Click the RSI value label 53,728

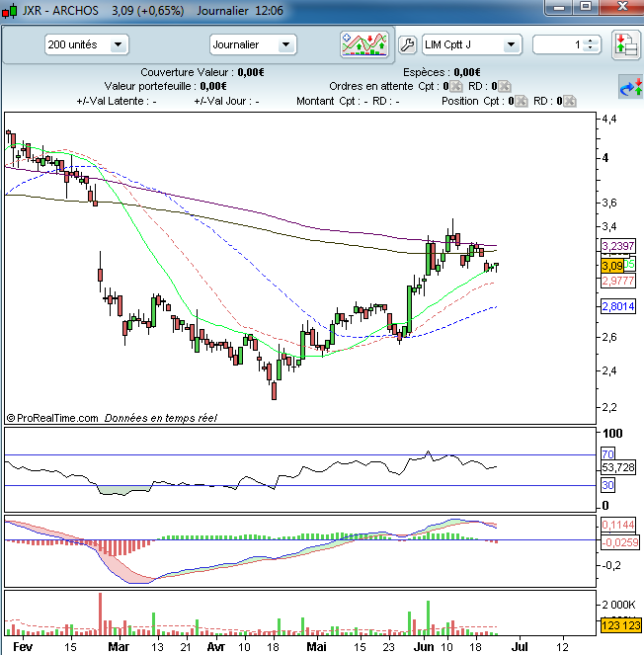point(618,467)
